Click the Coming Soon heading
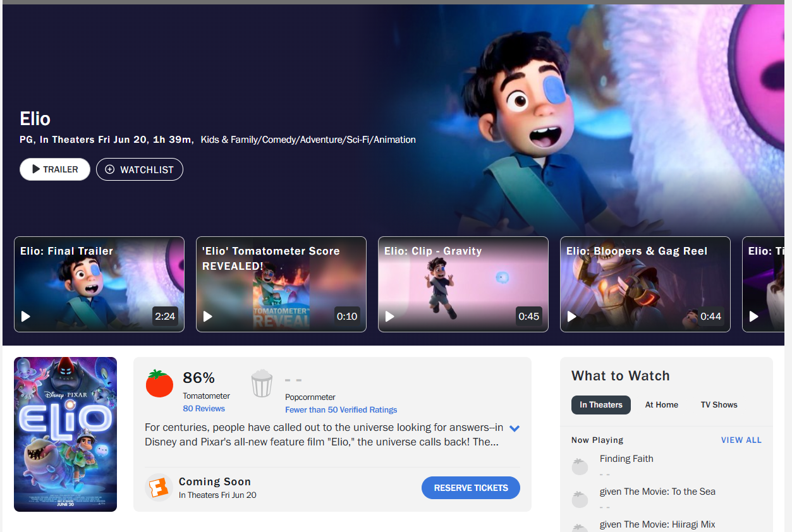 click(x=215, y=481)
